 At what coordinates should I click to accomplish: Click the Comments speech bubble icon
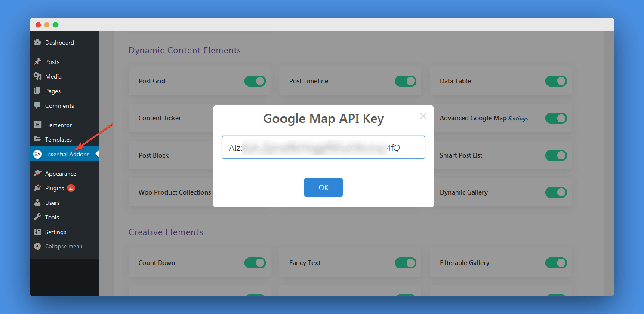coord(38,105)
